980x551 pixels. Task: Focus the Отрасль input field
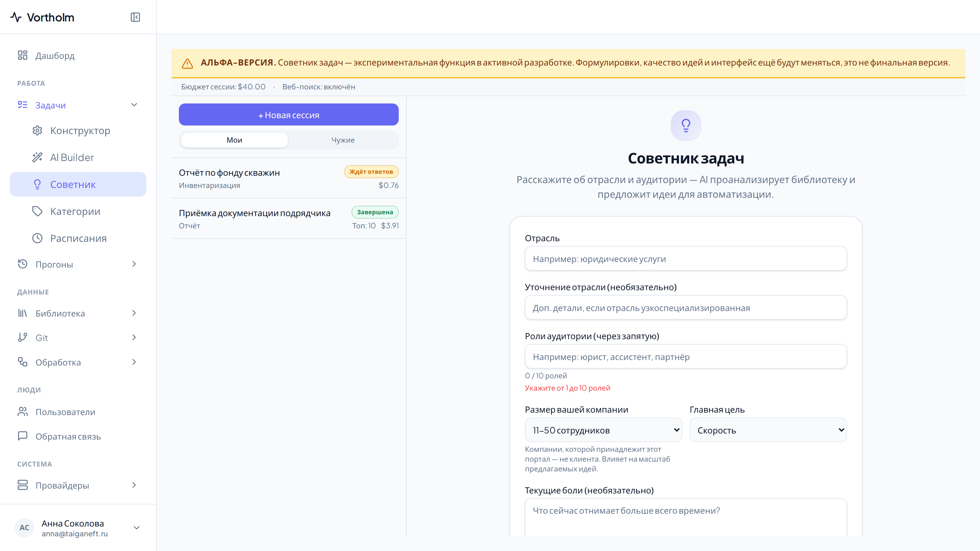(686, 259)
